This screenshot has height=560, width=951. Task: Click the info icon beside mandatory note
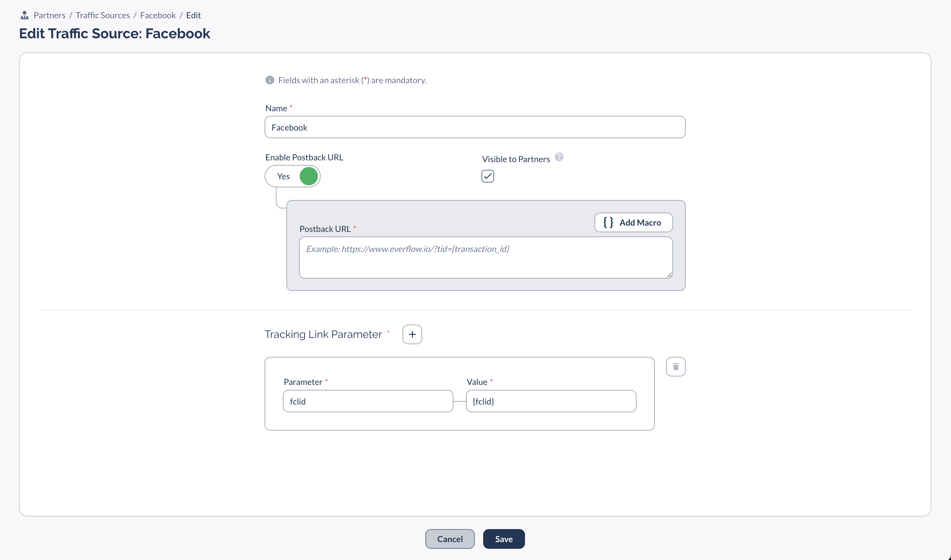click(270, 80)
